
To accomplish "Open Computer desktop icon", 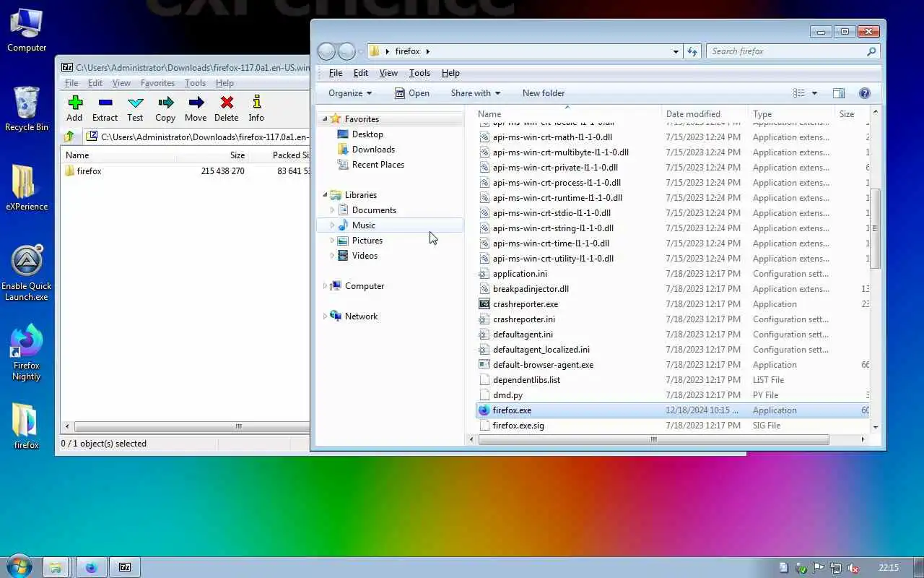I will coord(27,30).
